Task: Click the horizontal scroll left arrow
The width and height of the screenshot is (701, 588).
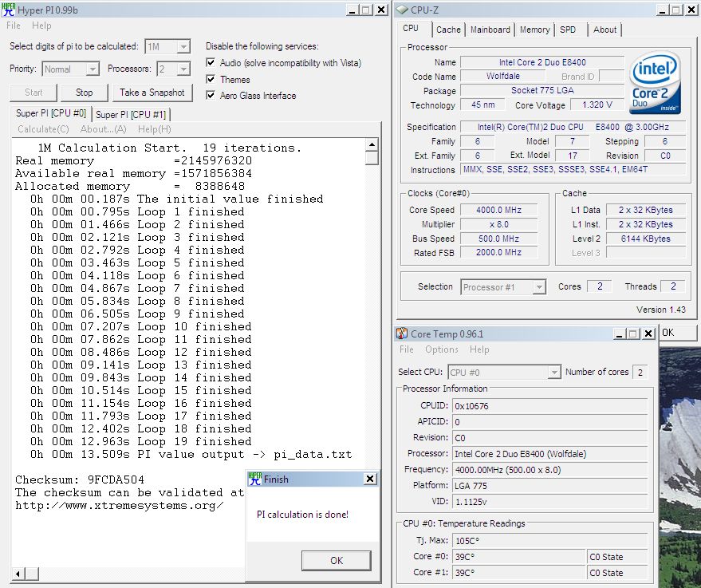Action: tap(18, 574)
